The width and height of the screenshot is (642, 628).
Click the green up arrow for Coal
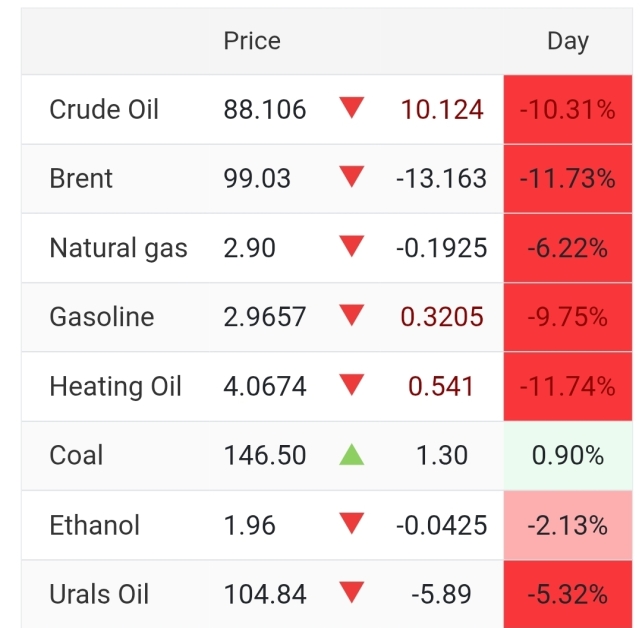(x=351, y=455)
